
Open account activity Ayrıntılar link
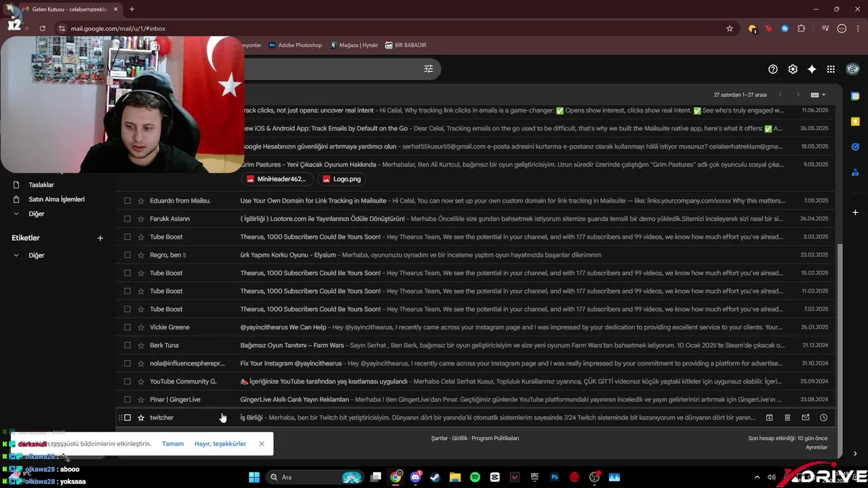coord(816,447)
